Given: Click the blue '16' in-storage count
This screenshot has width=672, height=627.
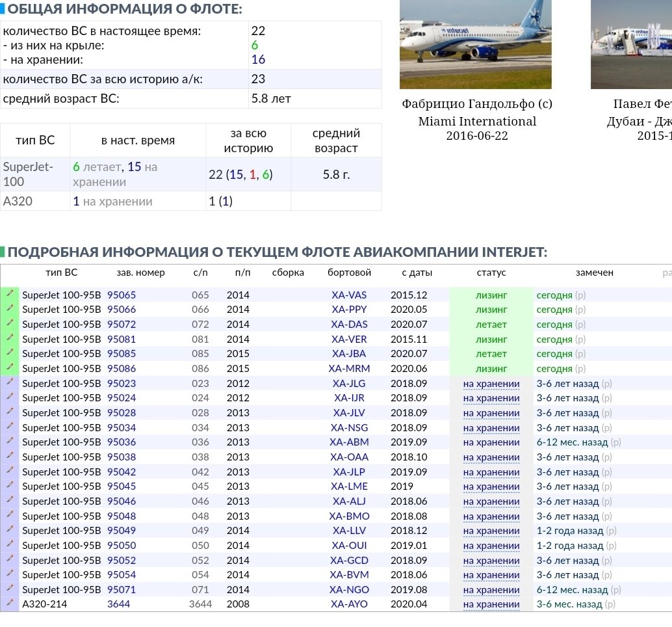Looking at the screenshot, I should (258, 59).
